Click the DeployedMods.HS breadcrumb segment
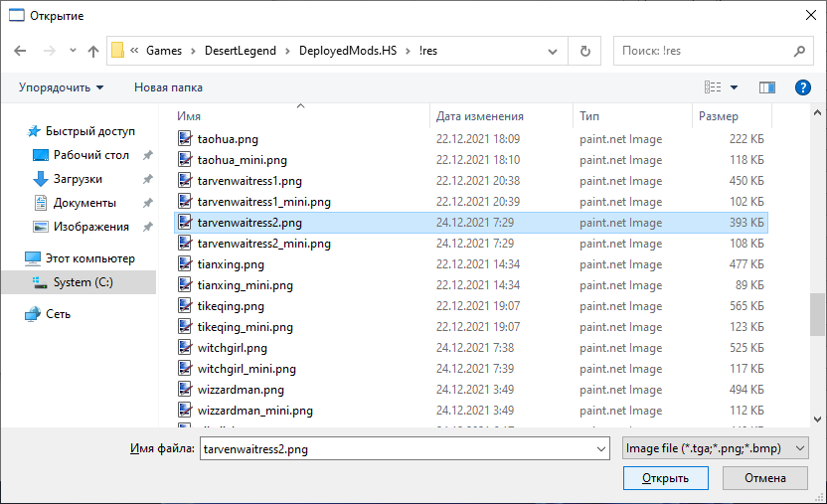Screen dimensions: 827x504 [x=348, y=51]
